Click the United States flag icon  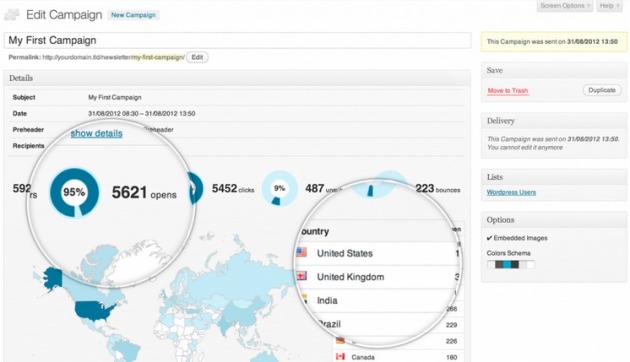pyautogui.click(x=302, y=253)
